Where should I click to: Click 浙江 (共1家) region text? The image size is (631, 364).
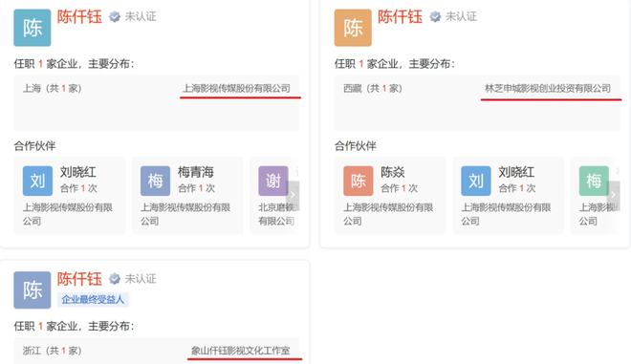coord(53,351)
